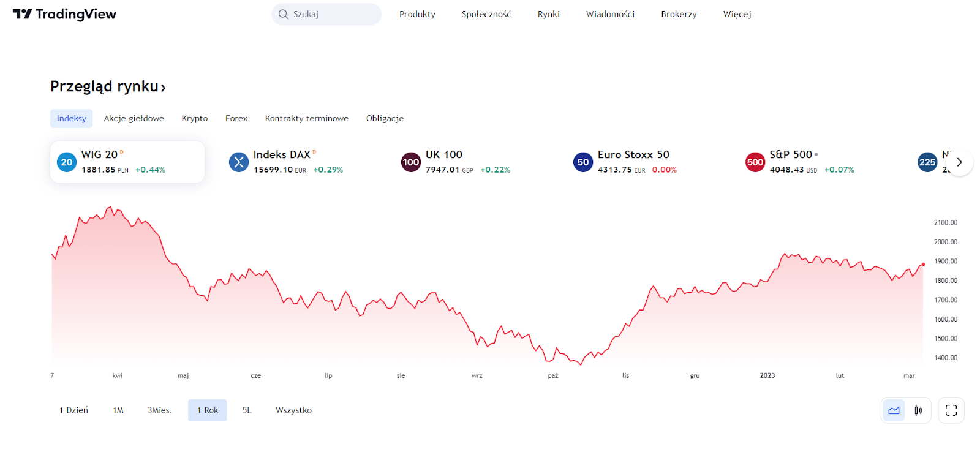Set chart range to 1 Rok
The image size is (980, 471).
pos(208,410)
